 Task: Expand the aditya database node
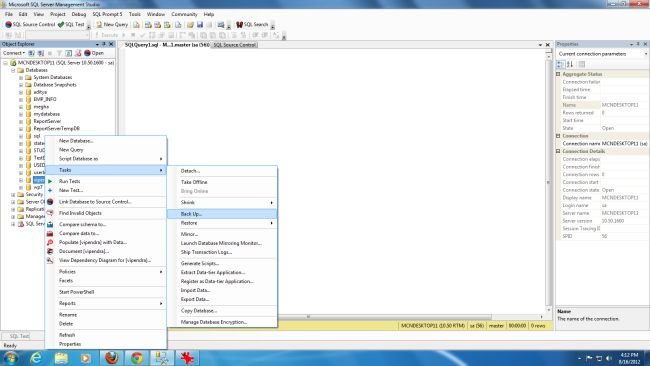point(21,92)
